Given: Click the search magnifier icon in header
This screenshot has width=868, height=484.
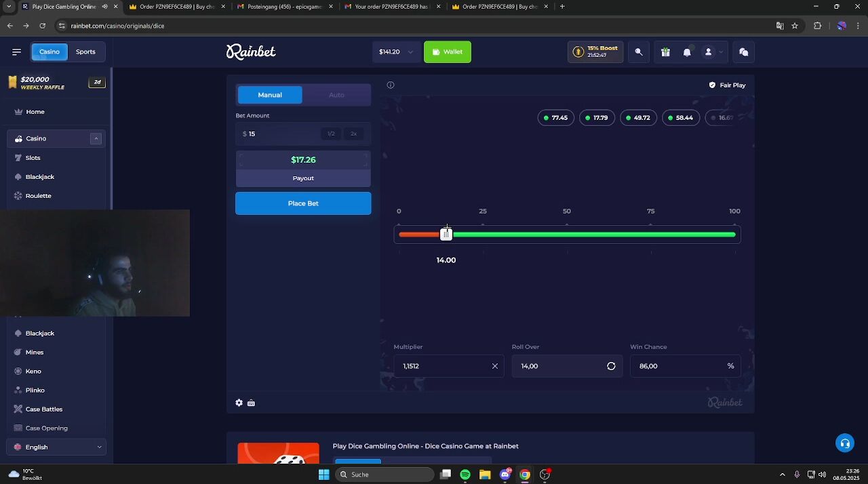Looking at the screenshot, I should pos(639,52).
